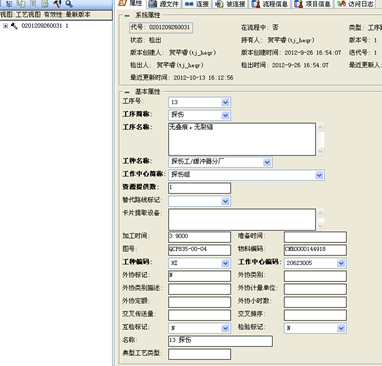The image size is (382, 366).
Task: Click scroll-down arrow of 工序名称 box
Action: coord(320,152)
